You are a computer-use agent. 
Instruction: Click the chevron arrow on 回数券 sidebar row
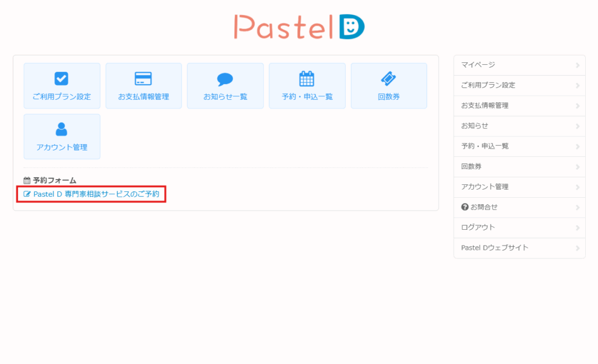point(577,167)
